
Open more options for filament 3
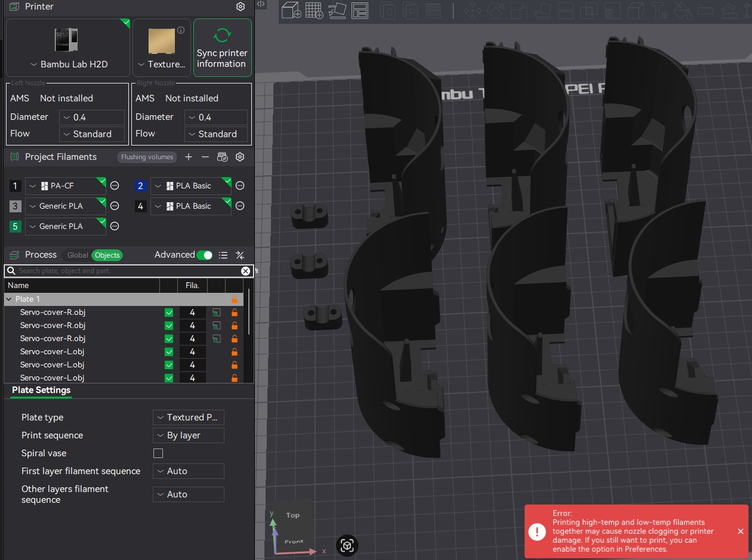point(115,206)
